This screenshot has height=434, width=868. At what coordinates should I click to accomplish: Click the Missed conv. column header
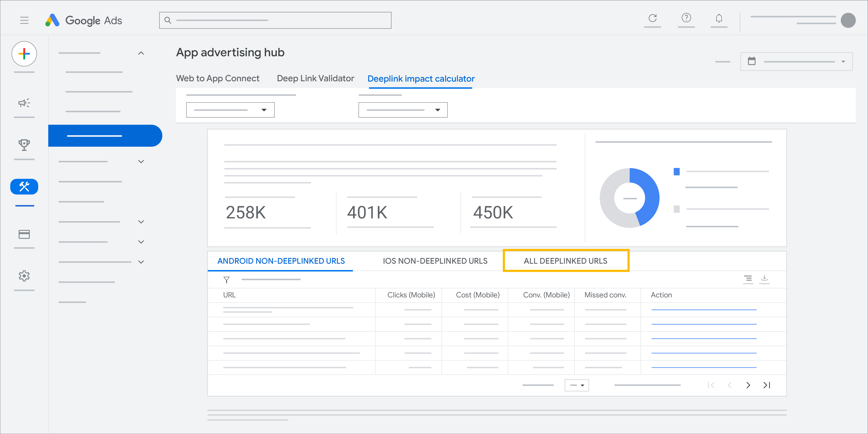tap(605, 295)
